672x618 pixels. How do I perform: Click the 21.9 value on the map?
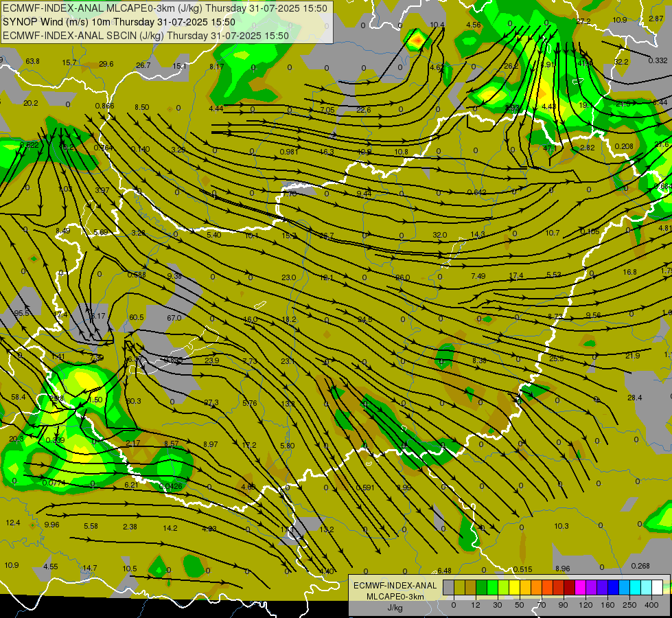pos(633,356)
